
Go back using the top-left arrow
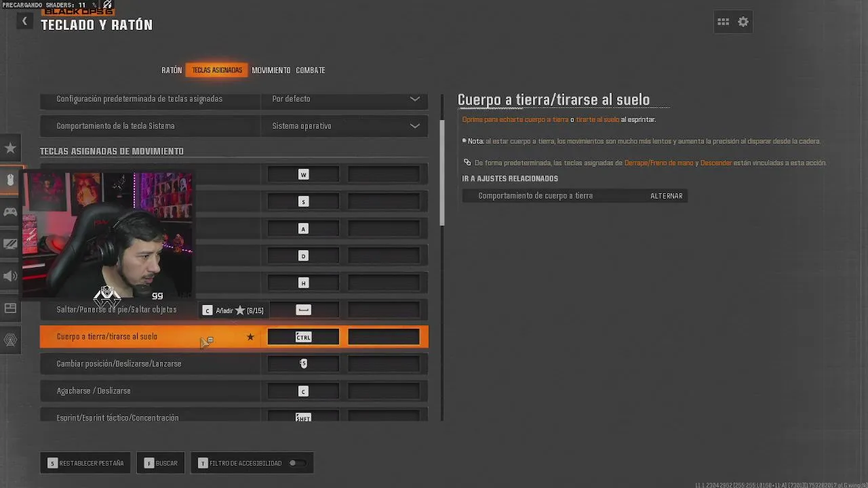tap(24, 22)
